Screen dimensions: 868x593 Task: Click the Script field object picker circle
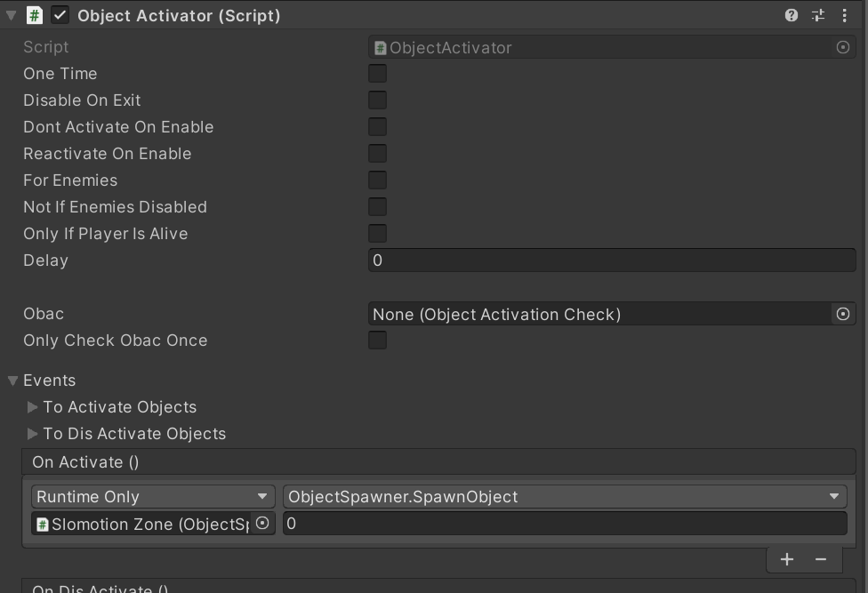coord(843,47)
